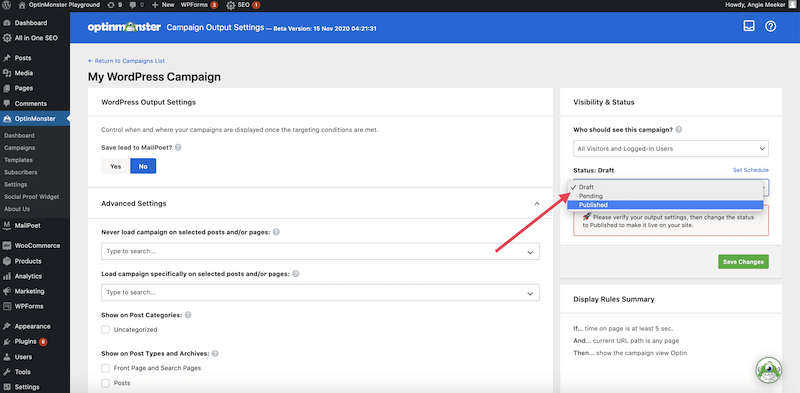Click the plus New icon in admin bar
800x393 pixels.
(x=155, y=5)
